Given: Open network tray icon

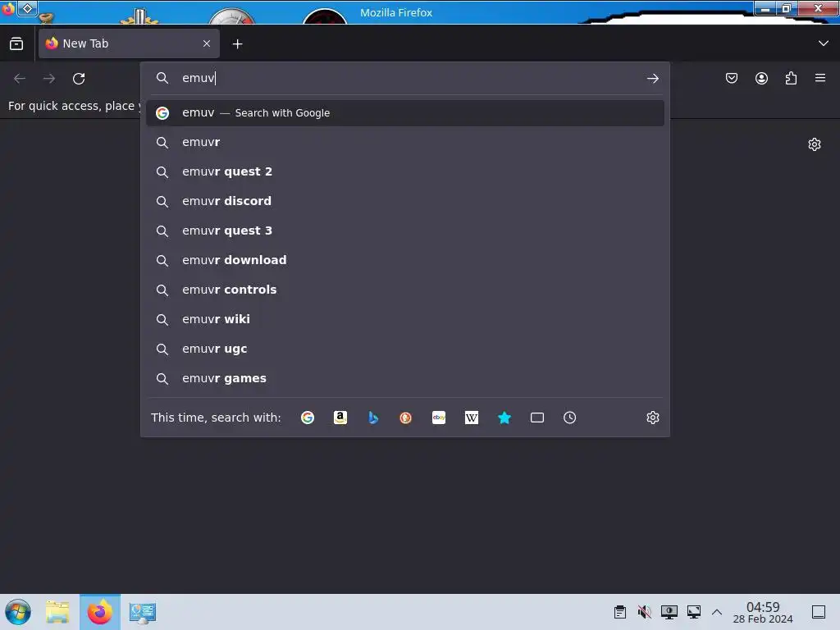Looking at the screenshot, I should [x=694, y=612].
